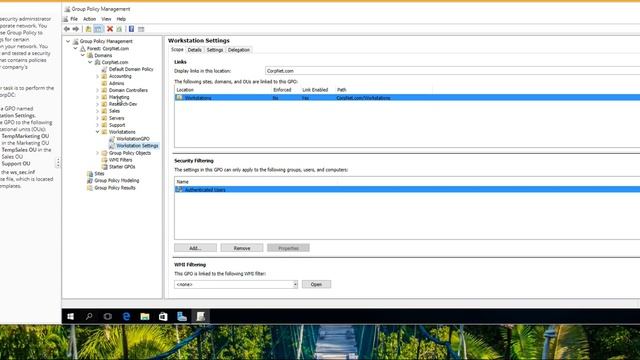Click the Default Domain Policy GPO icon
This screenshot has height=360, width=640.
pos(104,69)
